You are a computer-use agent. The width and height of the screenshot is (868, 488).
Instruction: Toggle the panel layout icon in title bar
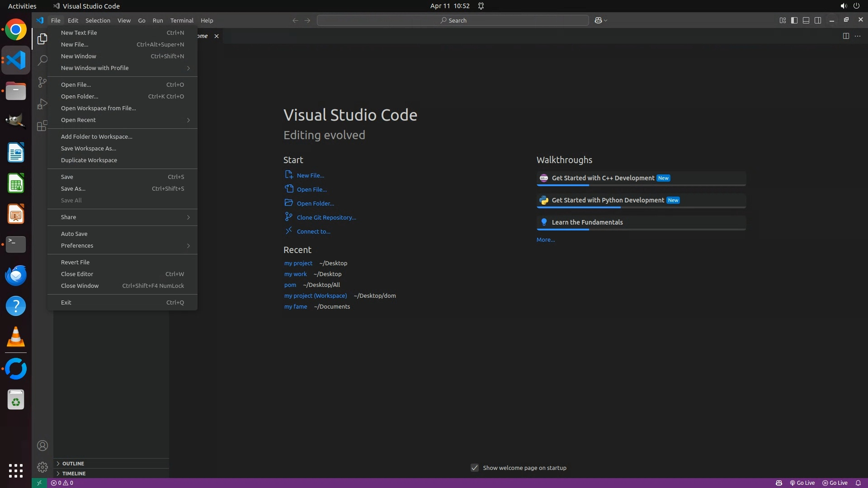(806, 20)
